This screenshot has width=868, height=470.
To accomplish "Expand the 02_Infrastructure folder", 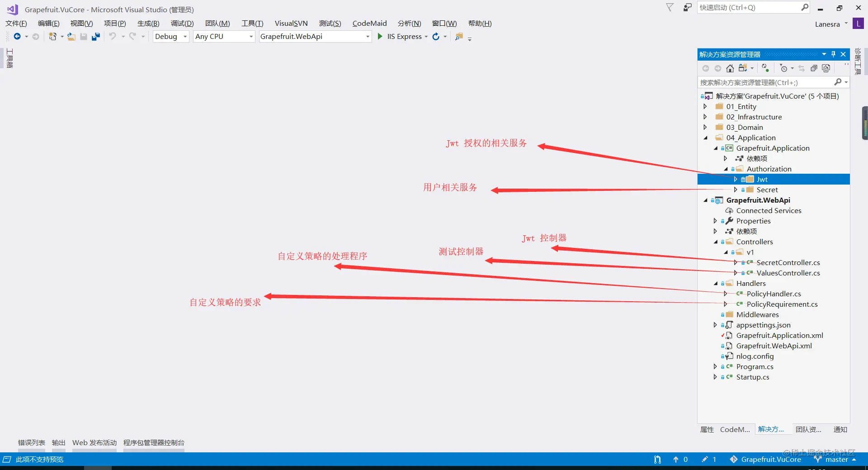I will pyautogui.click(x=705, y=117).
